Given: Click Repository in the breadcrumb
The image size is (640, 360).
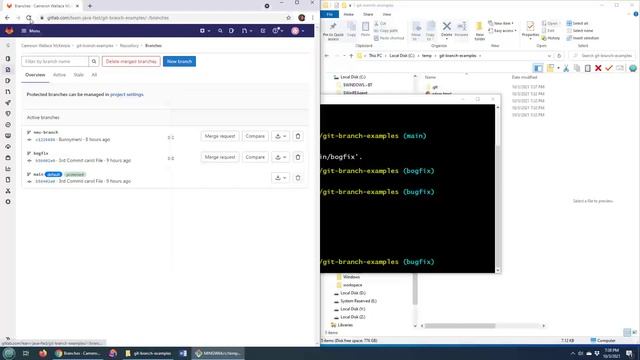Looking at the screenshot, I should [x=129, y=46].
